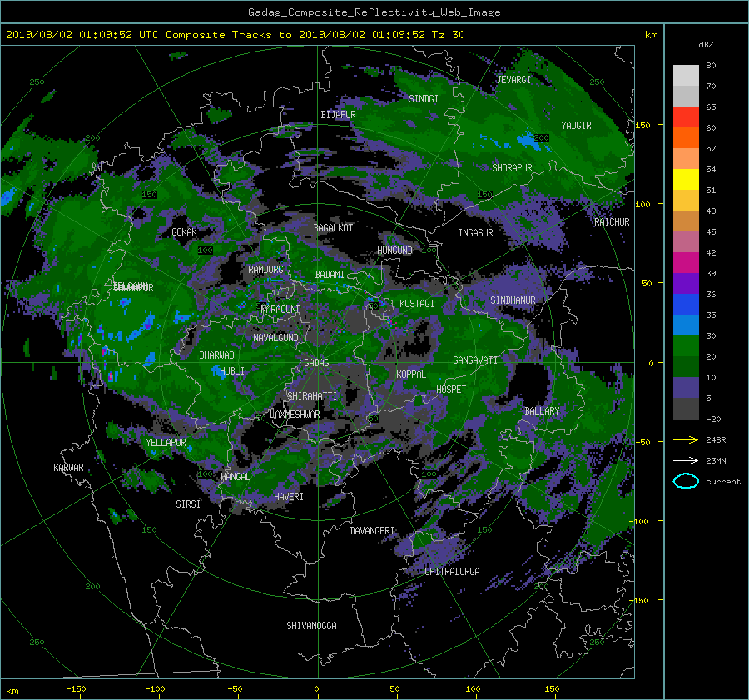
Task: Select the HOSPET city label
Action: 451,390
